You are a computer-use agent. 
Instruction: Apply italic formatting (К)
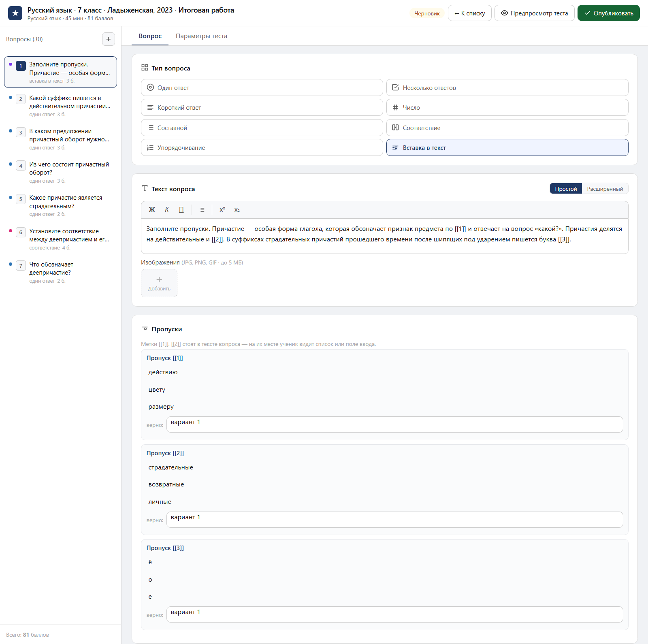(x=167, y=210)
